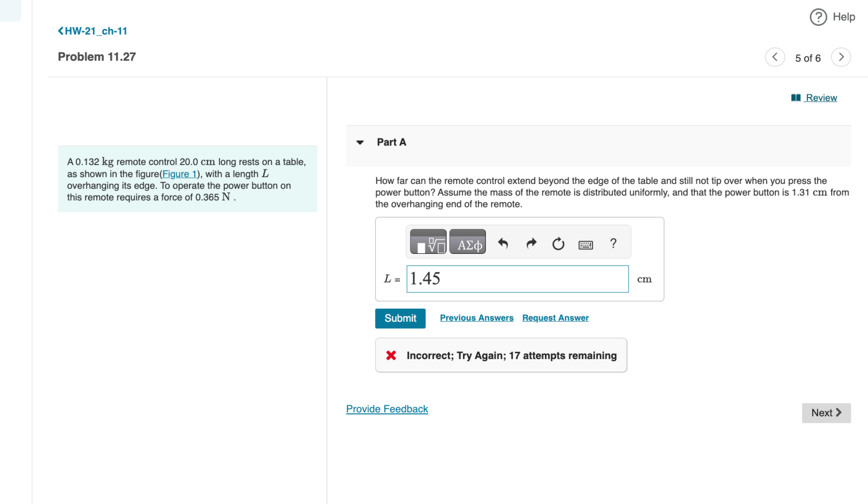Reset the answer with the circular arrow

point(558,244)
